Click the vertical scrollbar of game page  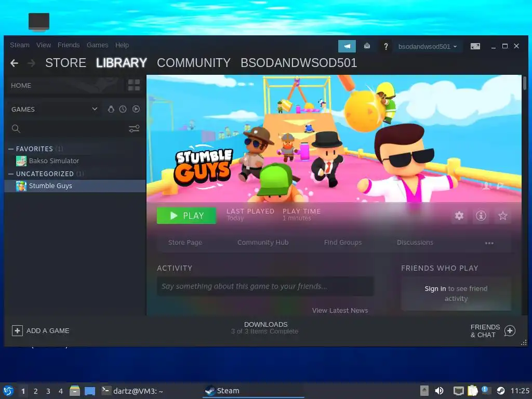[x=525, y=84]
